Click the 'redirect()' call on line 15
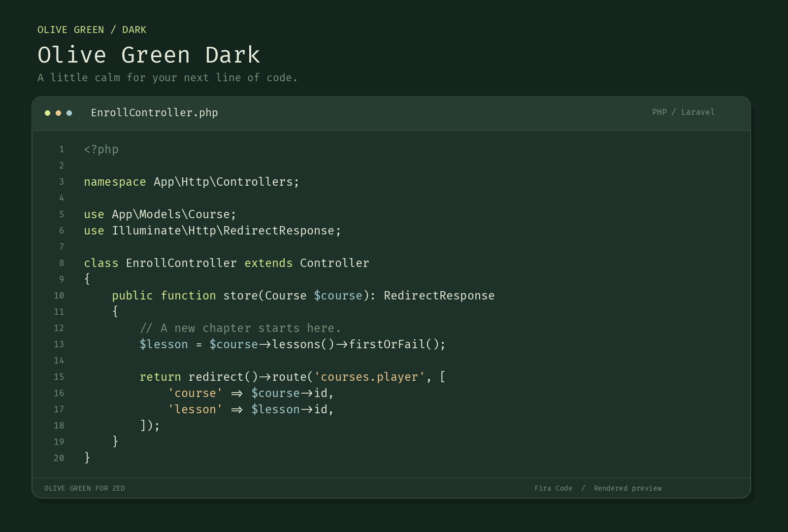This screenshot has height=532, width=788. (x=223, y=377)
